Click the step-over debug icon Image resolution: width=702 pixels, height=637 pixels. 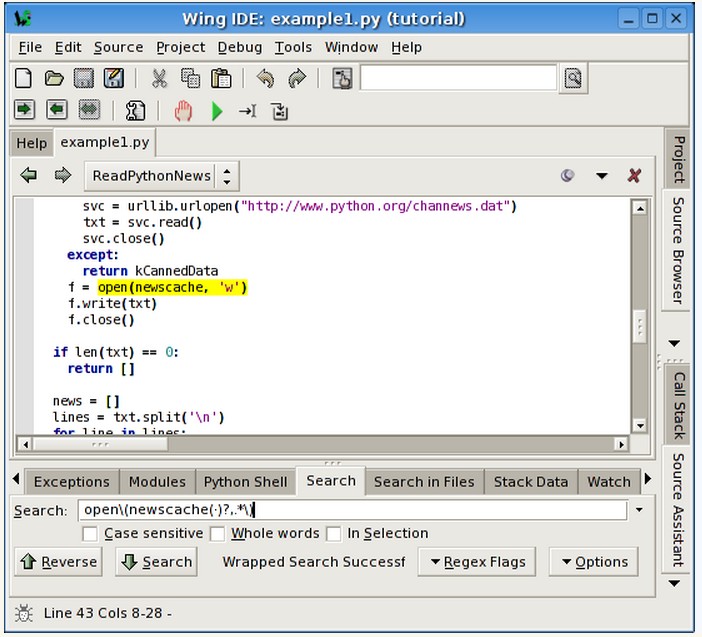point(279,111)
